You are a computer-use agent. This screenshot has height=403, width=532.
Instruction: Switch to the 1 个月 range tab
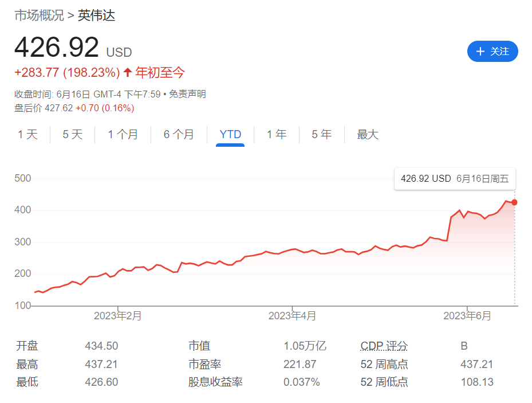(x=123, y=135)
